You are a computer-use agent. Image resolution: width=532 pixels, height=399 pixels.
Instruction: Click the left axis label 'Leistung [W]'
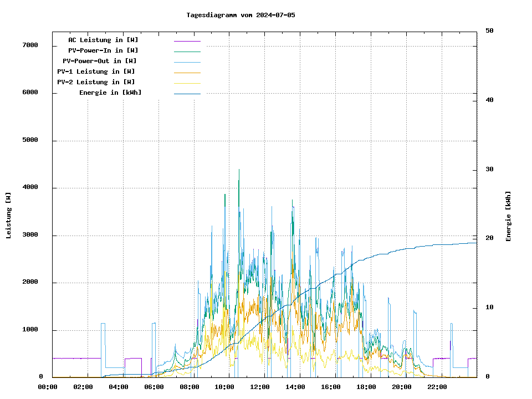point(9,216)
